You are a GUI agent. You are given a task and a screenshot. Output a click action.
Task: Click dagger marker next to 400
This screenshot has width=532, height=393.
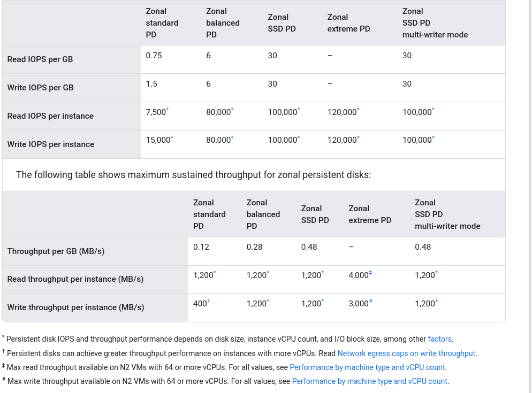(x=209, y=301)
